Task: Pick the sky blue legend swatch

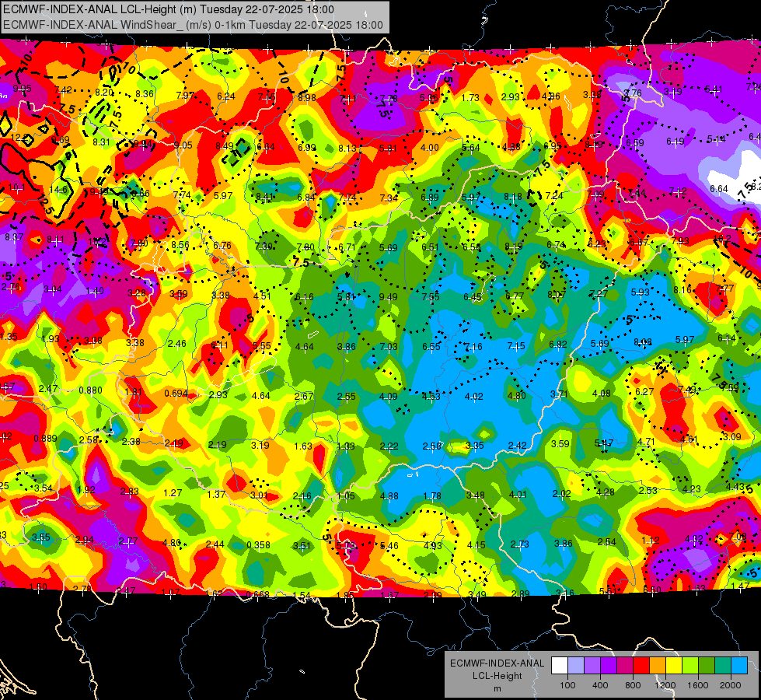Action: (x=739, y=666)
